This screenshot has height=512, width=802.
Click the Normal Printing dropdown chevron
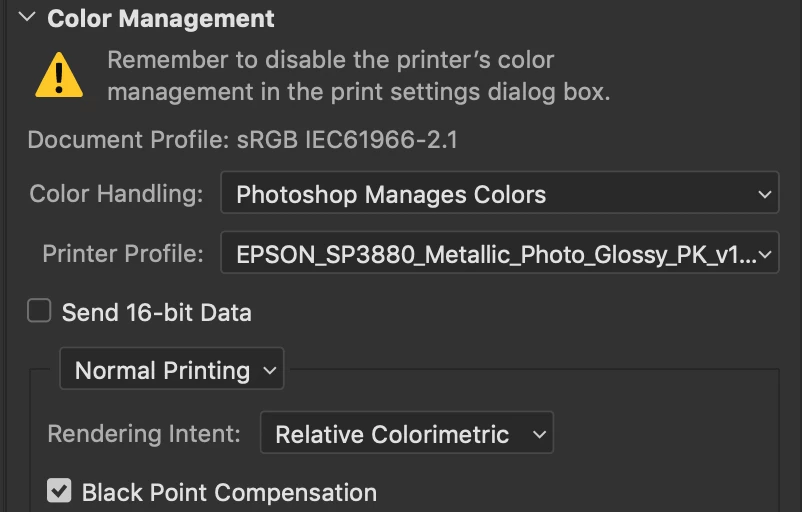[268, 370]
